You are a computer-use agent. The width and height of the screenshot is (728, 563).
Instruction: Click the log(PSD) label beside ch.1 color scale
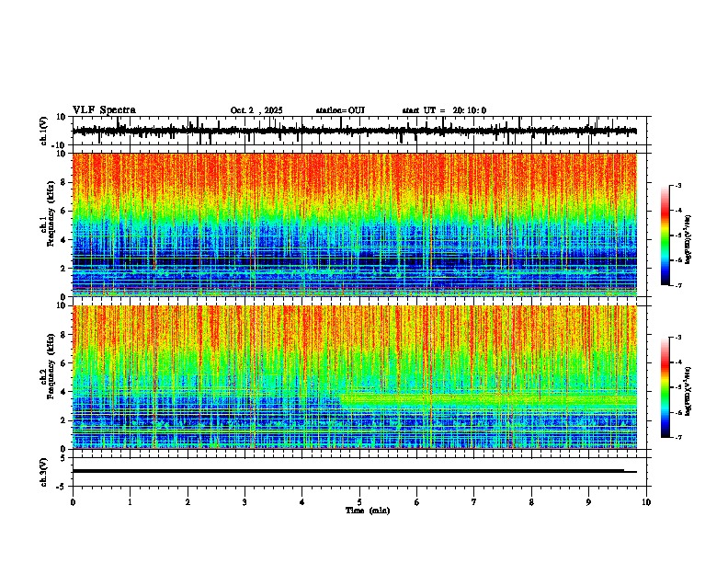point(688,240)
